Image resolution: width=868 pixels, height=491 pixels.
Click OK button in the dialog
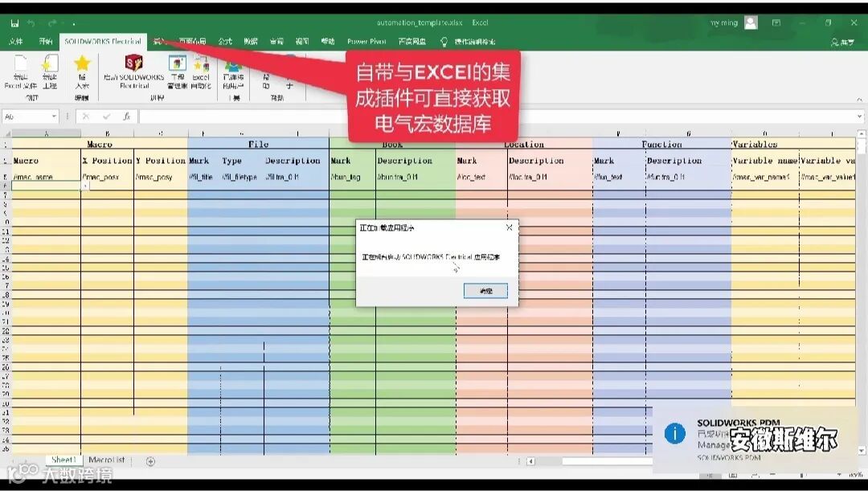tap(485, 291)
